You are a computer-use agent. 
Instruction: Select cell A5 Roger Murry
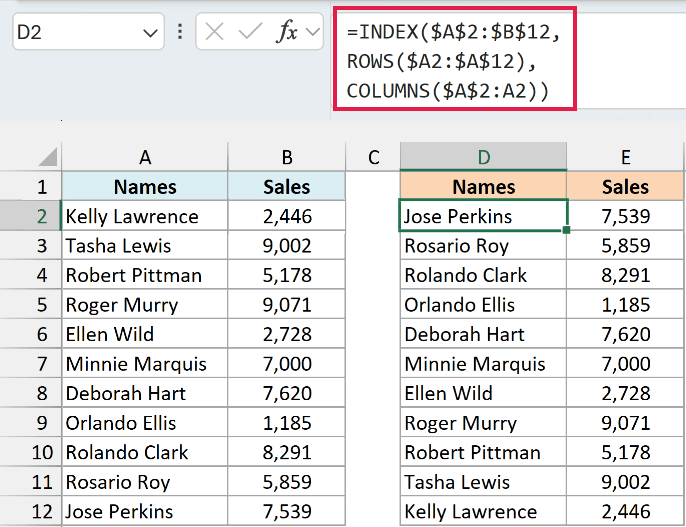[x=145, y=304]
